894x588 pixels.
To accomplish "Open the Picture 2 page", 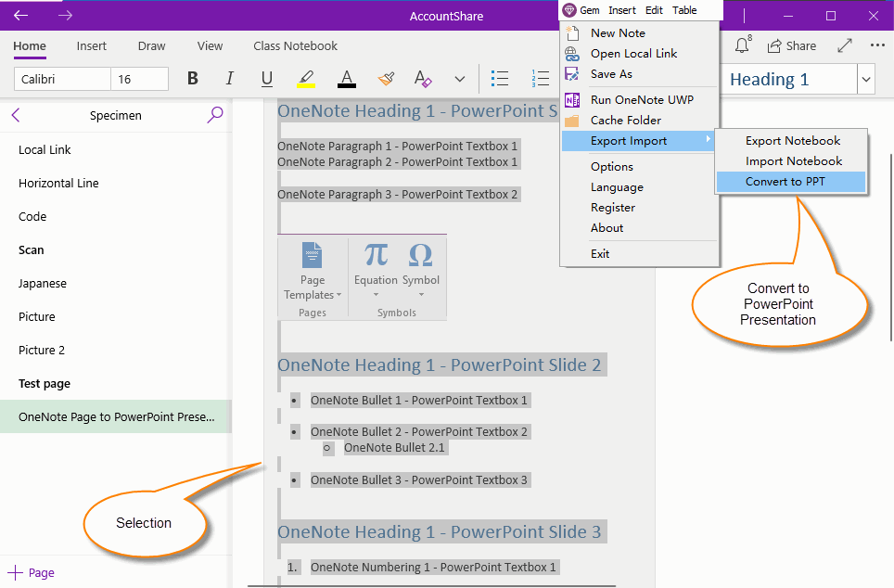I will pos(116,351).
